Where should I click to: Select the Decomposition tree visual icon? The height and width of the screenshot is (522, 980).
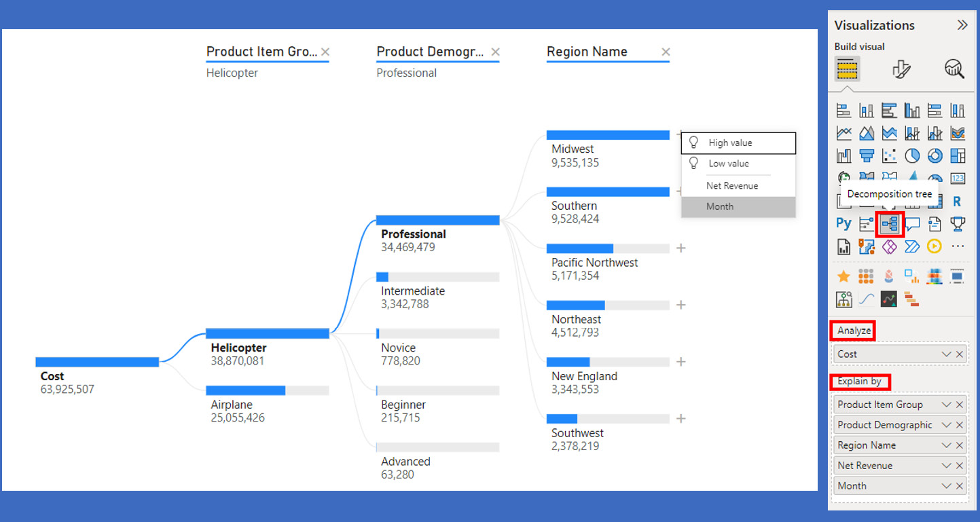[x=889, y=224]
